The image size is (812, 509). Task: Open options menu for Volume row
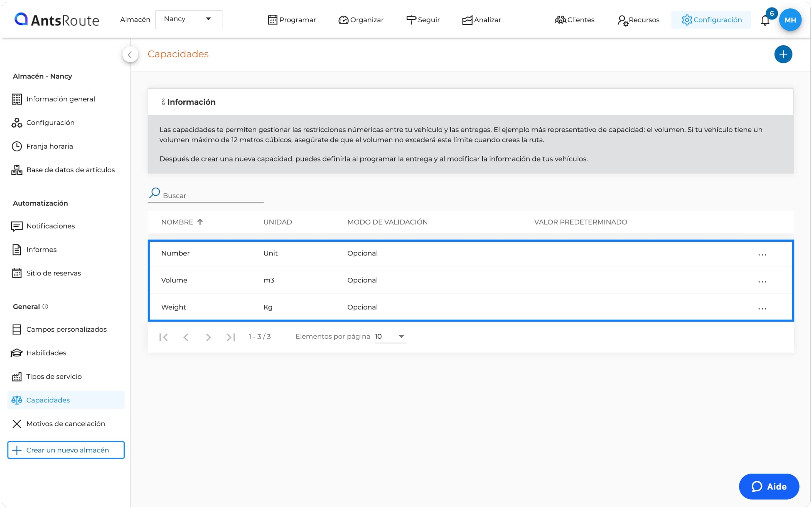click(x=762, y=282)
